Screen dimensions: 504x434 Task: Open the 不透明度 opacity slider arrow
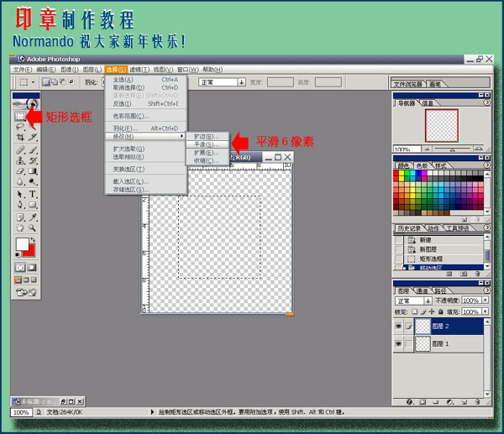click(x=486, y=300)
